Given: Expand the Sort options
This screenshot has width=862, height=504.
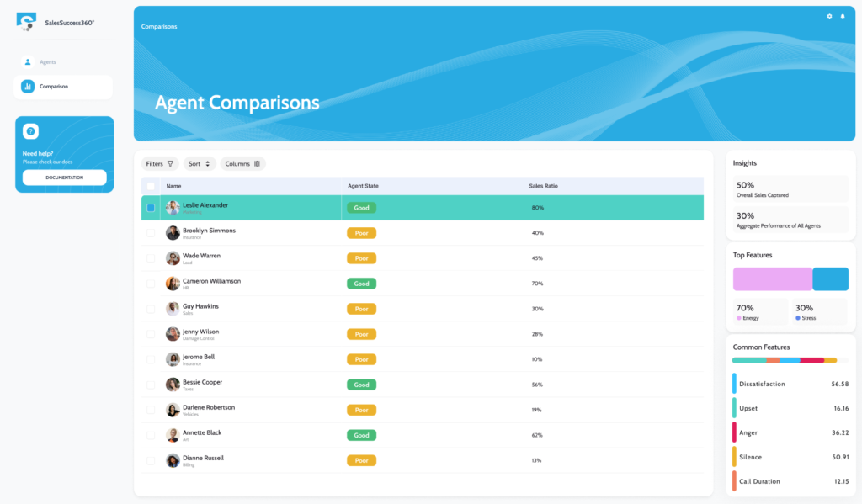Looking at the screenshot, I should coord(200,164).
